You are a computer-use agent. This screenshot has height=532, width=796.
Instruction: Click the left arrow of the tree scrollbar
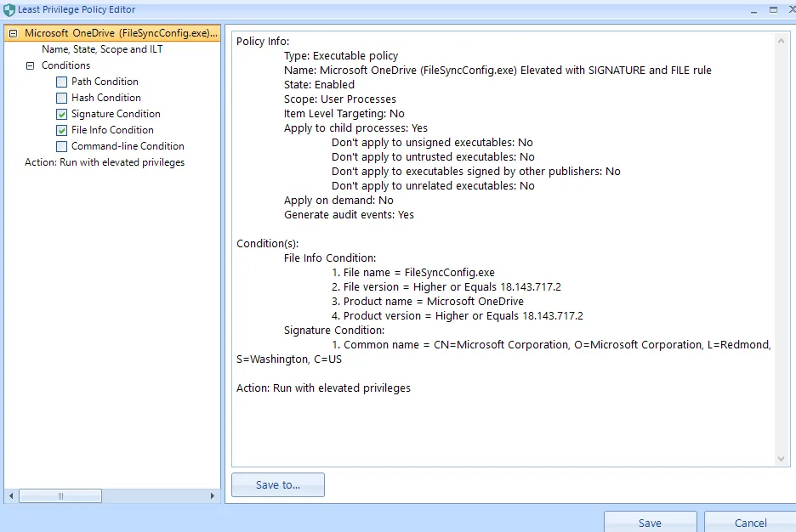coord(11,495)
